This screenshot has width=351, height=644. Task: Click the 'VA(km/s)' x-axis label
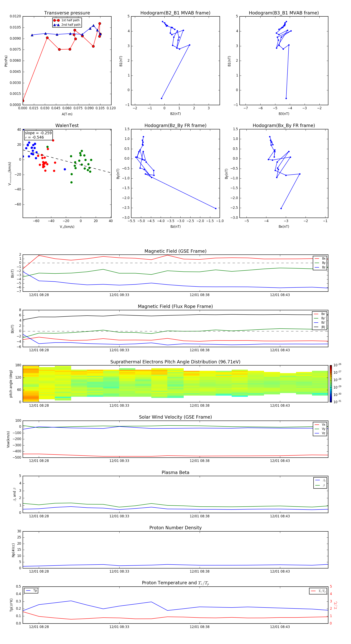tap(67, 227)
